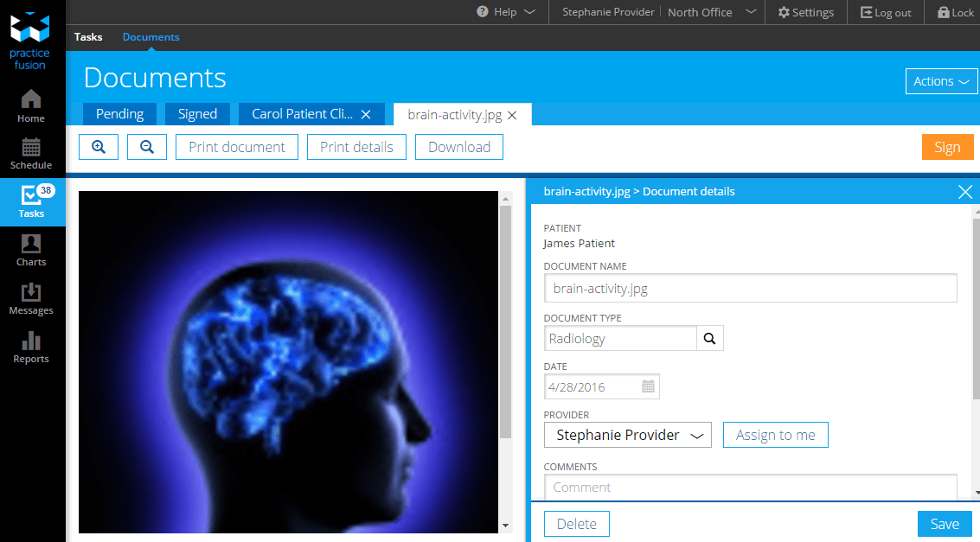The height and width of the screenshot is (542, 980).
Task: Close the Document details panel
Action: [x=965, y=192]
